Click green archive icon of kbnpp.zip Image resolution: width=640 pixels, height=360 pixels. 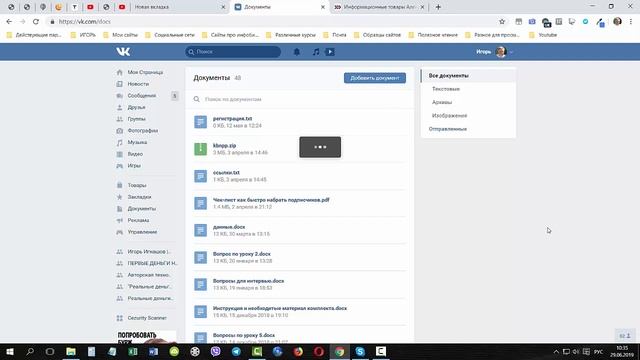(x=200, y=149)
